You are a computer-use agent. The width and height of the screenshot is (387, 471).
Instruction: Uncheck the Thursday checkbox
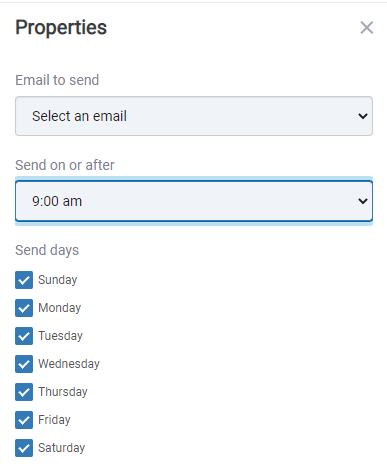click(24, 392)
